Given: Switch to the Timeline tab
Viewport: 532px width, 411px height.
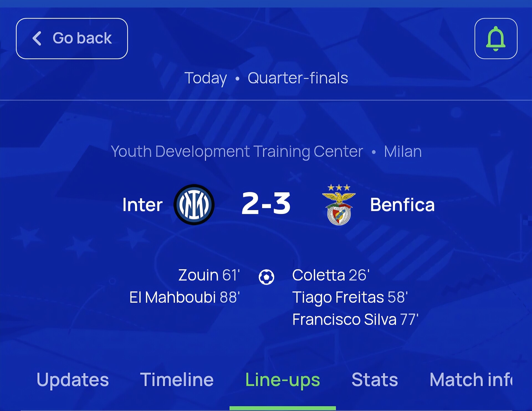Looking at the screenshot, I should (177, 379).
